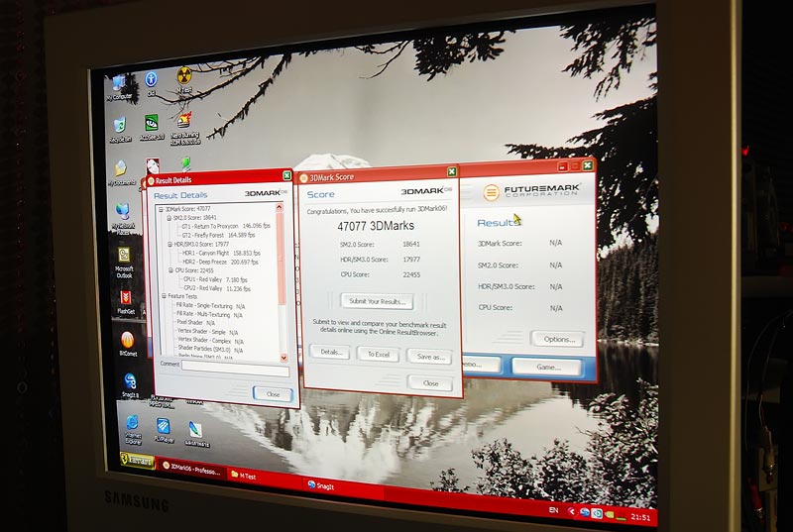793x532 pixels.
Task: Click the To Excel button
Action: 379,354
